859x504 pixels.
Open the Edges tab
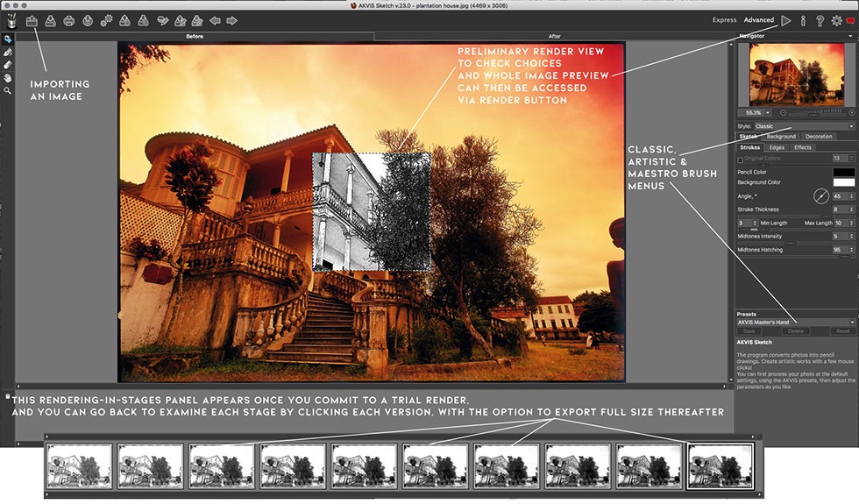pos(777,147)
